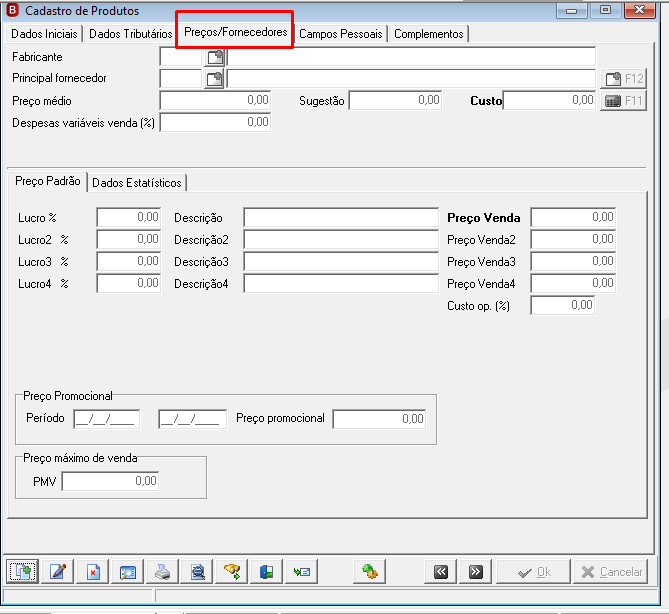This screenshot has width=669, height=614.
Task: Go to next record with double-right arrow
Action: coord(475,571)
